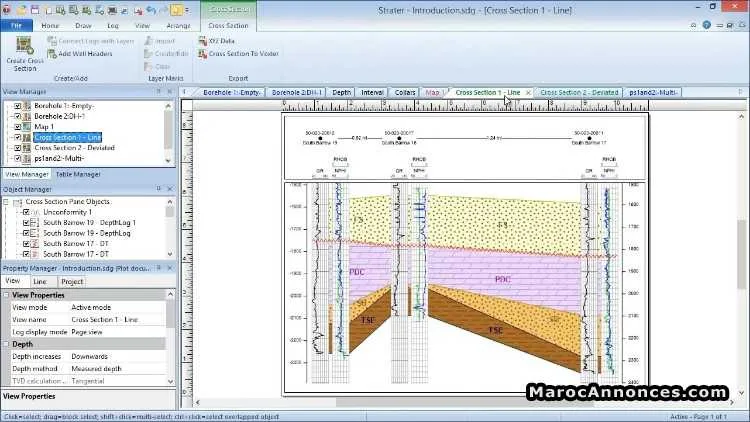Screen dimensions: 750x422
Task: Toggle Unconformity 1 visibility checkbox
Action: [26, 212]
